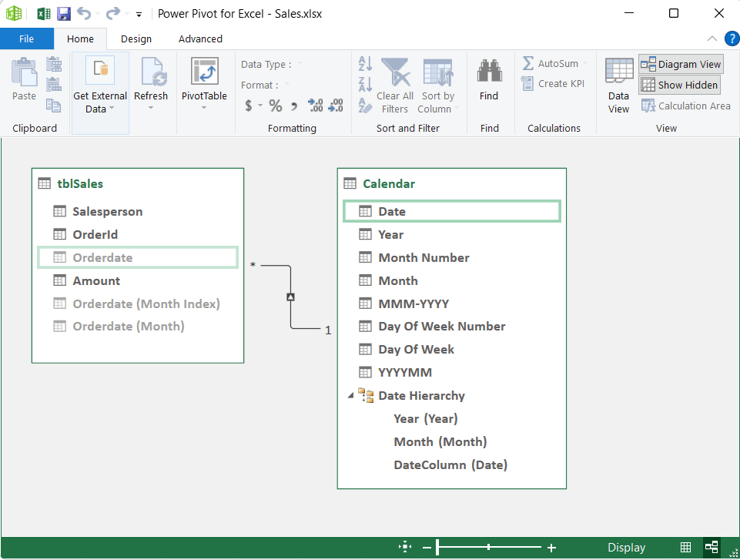Open the Advanced ribbon tab
This screenshot has width=740, height=560.
tap(199, 39)
